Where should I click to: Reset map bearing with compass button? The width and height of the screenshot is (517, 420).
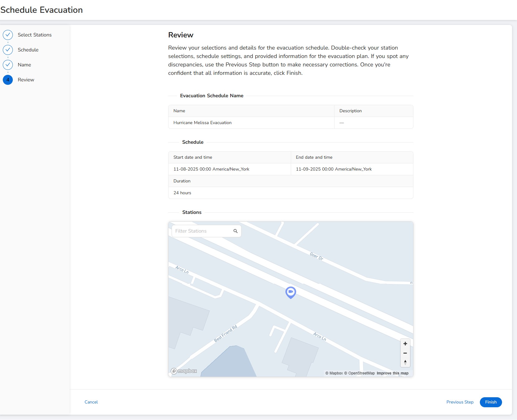point(405,362)
